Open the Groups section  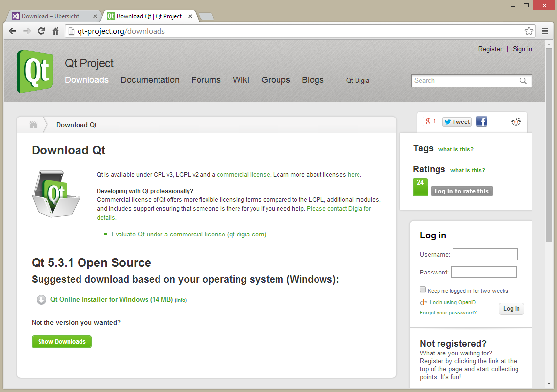pyautogui.click(x=276, y=80)
